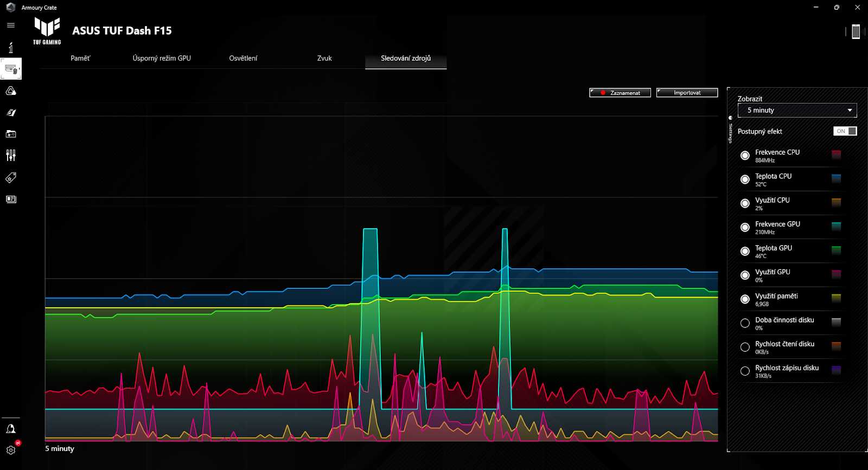Screen dimensions: 868x470
Task: Click the gray Doba činnosti disku swatch
Action: tap(836, 322)
